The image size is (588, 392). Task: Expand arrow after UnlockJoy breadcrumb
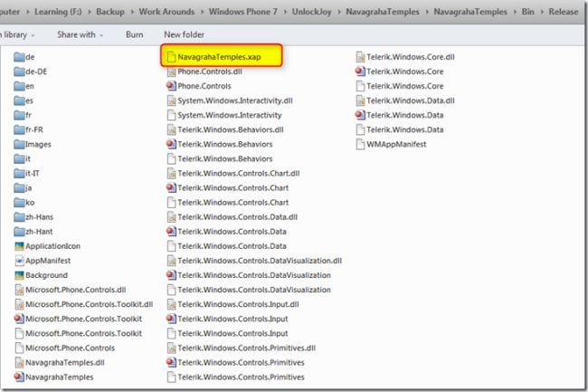click(x=339, y=12)
